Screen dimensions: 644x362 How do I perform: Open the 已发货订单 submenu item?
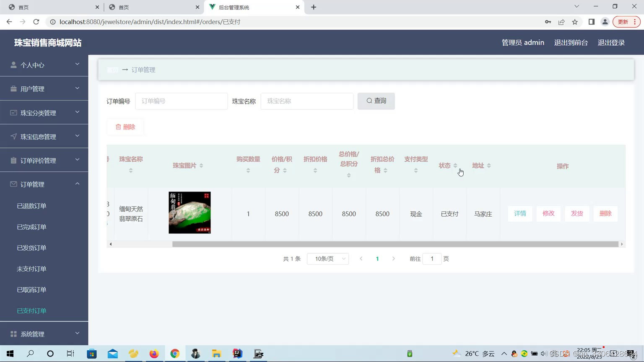31,248
